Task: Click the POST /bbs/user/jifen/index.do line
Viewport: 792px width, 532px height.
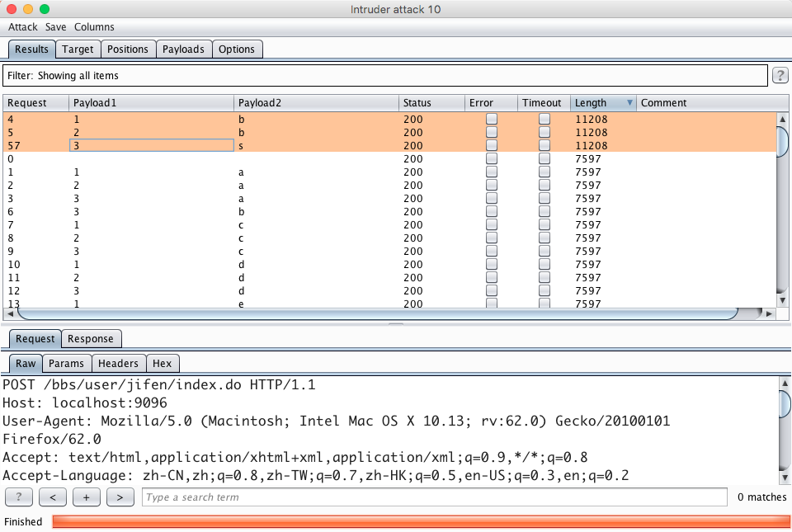Action: click(159, 384)
